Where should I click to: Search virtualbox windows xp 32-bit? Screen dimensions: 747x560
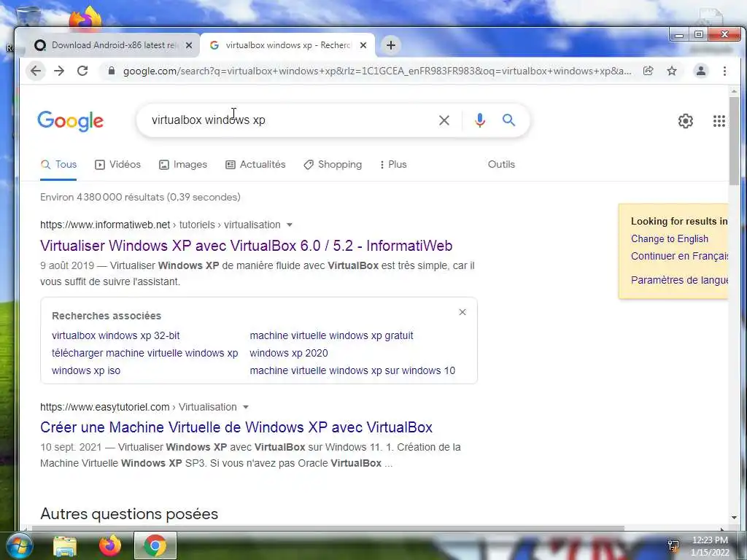click(x=116, y=335)
